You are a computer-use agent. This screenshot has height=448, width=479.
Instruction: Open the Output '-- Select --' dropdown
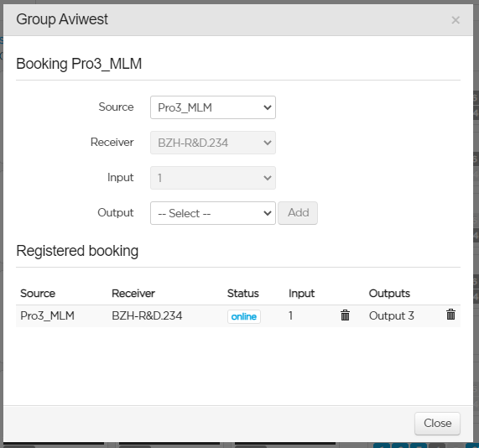click(x=213, y=213)
